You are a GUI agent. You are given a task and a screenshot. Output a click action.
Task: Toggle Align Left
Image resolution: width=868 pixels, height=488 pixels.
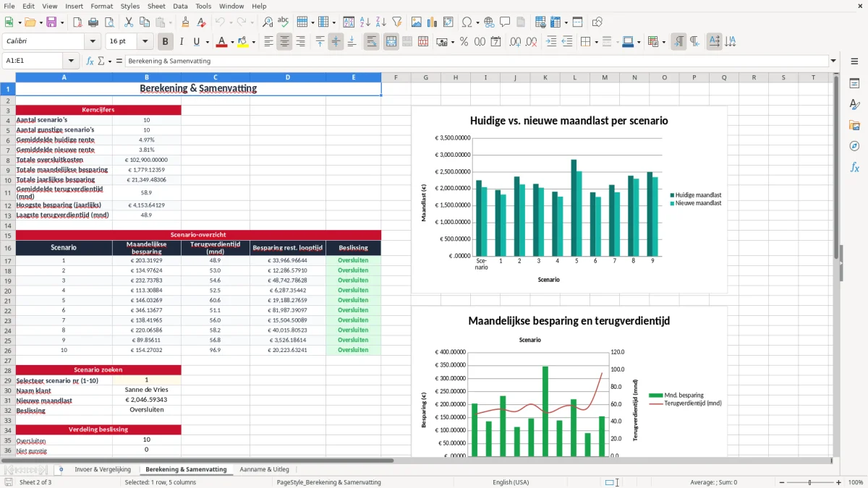click(268, 42)
